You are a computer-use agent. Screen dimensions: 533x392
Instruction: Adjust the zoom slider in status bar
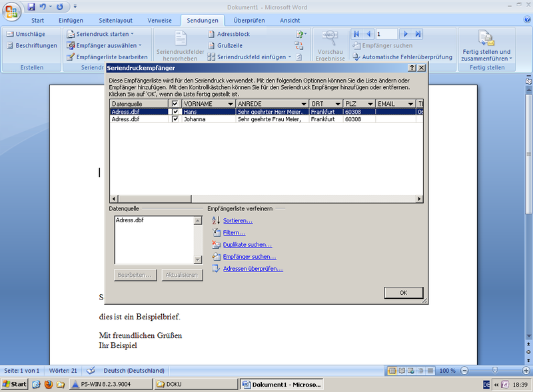[x=495, y=370]
